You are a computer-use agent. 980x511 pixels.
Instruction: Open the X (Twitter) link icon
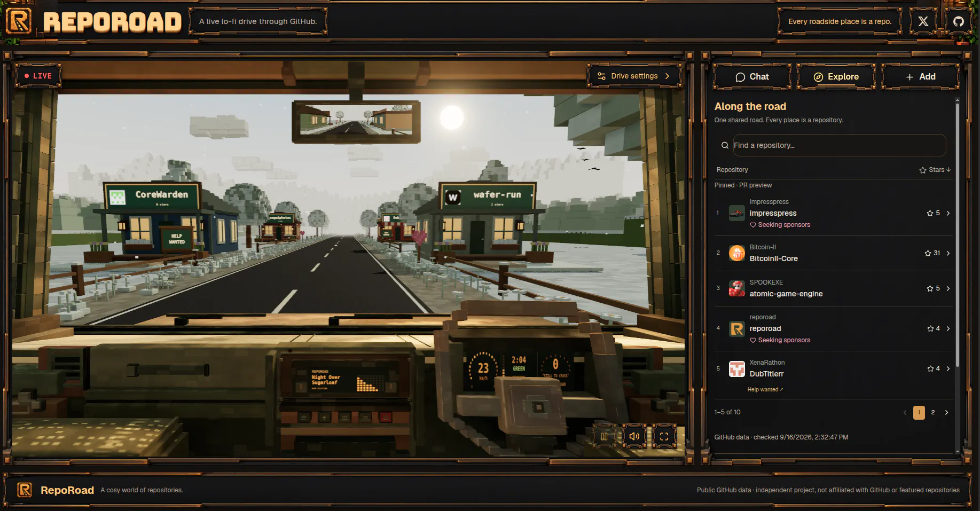923,21
